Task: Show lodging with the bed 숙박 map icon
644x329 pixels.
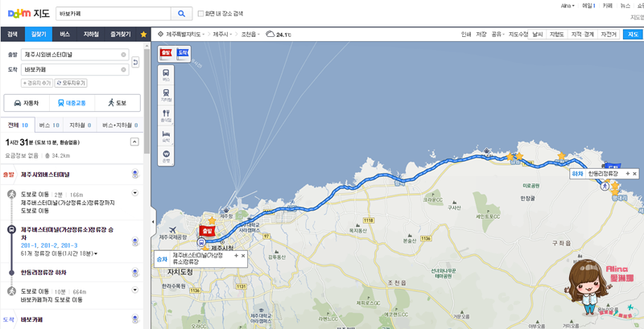Action: click(x=166, y=136)
